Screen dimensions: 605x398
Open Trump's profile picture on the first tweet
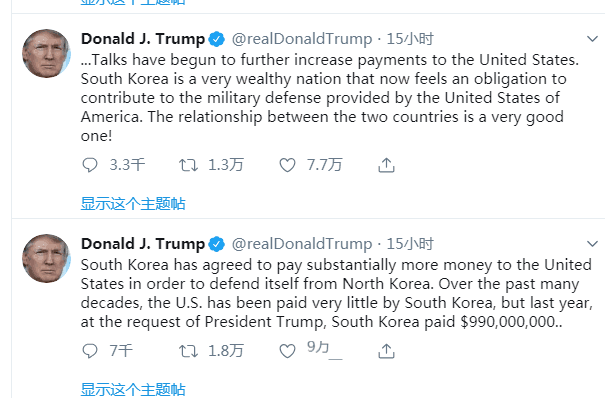tap(46, 53)
